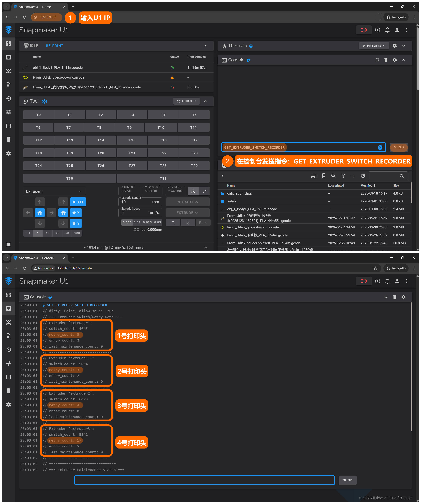This screenshot has width=421, height=504.
Task: Open the Extruder 1 selection dropdown
Action: tap(54, 191)
